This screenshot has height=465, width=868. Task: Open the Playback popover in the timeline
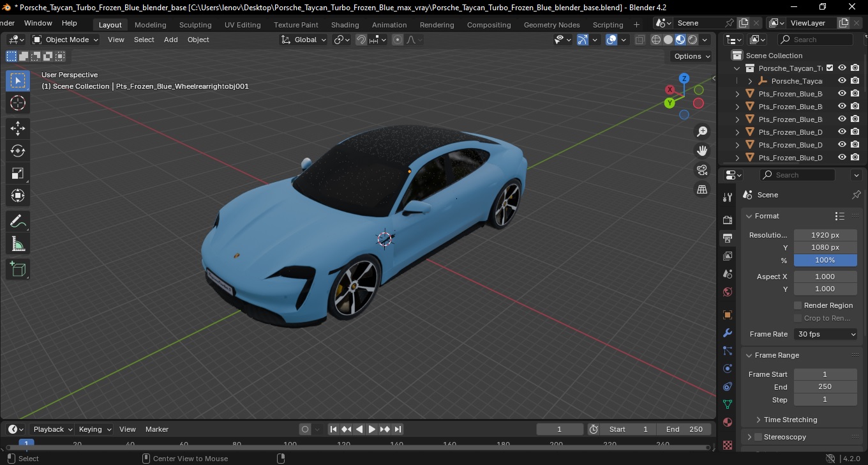coord(52,429)
